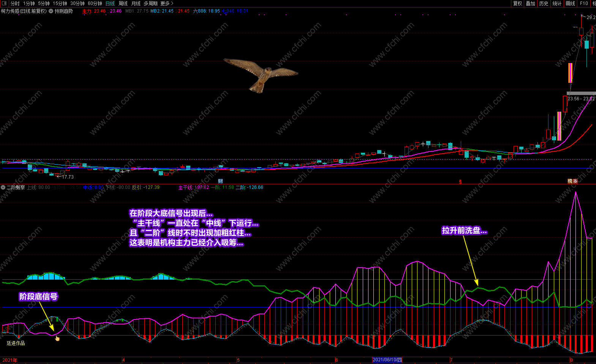Viewport: 596px width, 364px height.
Task: Switch to the 日线 period tab
Action: [110, 3]
